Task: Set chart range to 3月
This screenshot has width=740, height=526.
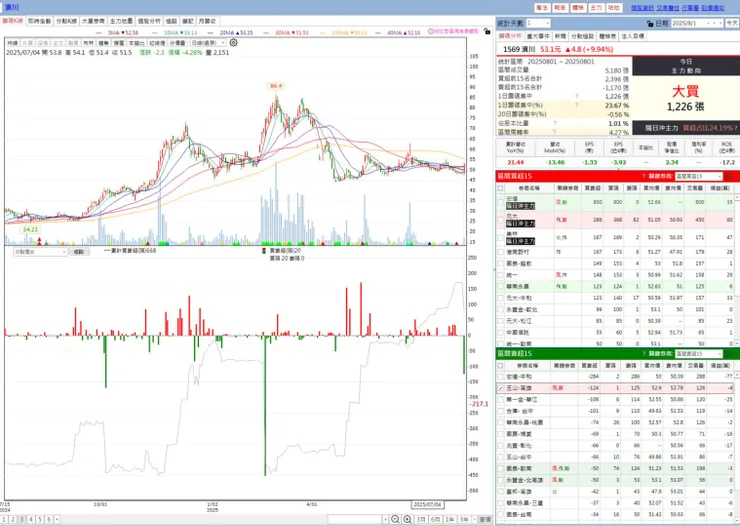Action: [x=421, y=519]
